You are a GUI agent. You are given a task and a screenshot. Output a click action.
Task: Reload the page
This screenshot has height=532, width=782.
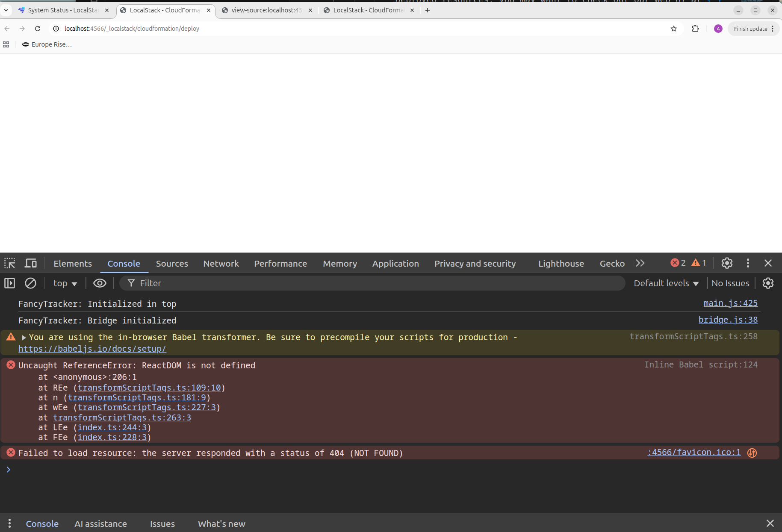[x=38, y=29]
